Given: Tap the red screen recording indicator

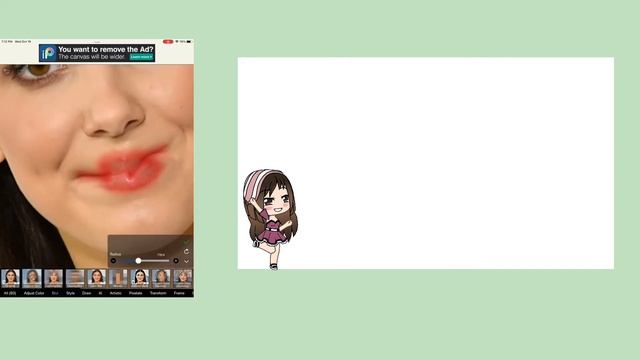Looking at the screenshot, I should point(167,42).
